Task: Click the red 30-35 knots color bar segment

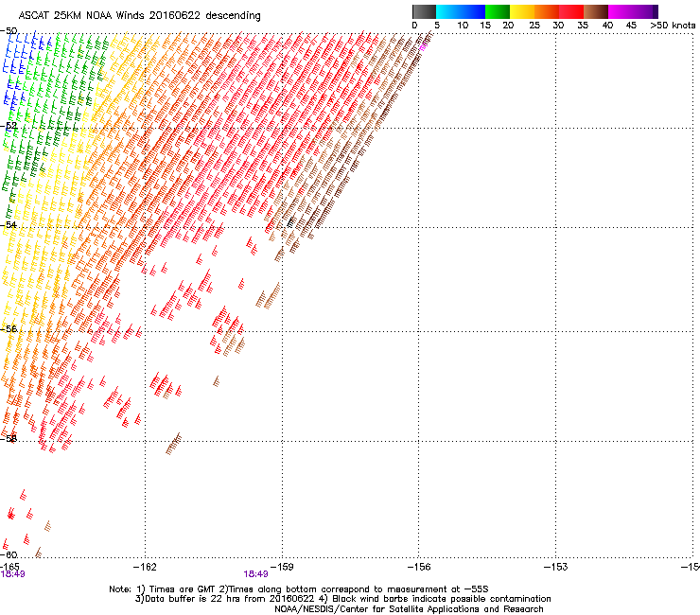Action: [571, 11]
